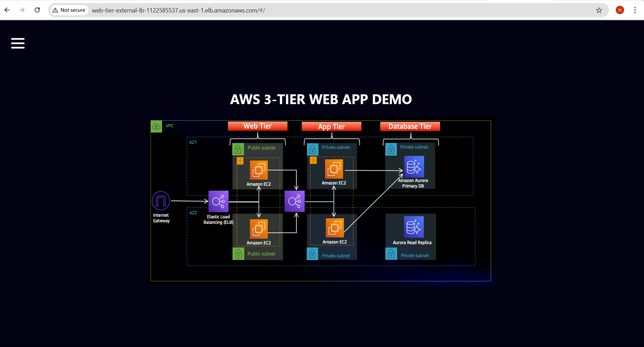Bookmark this page with star icon

(x=599, y=10)
